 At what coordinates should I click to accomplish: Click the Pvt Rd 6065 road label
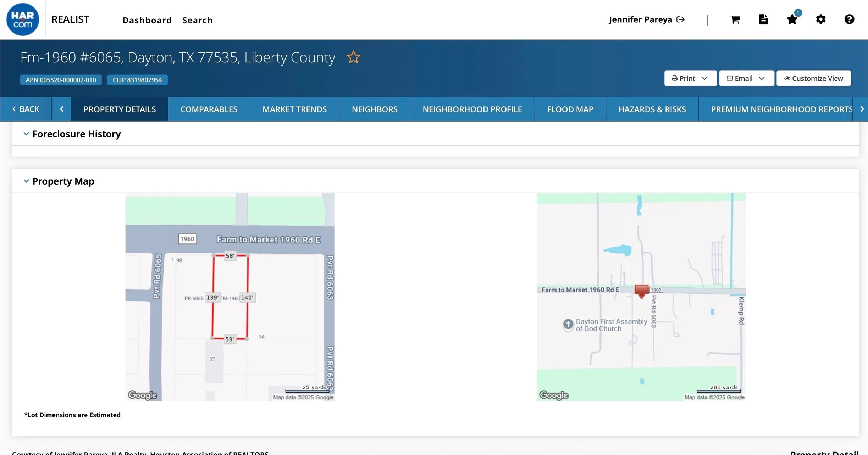(x=157, y=276)
